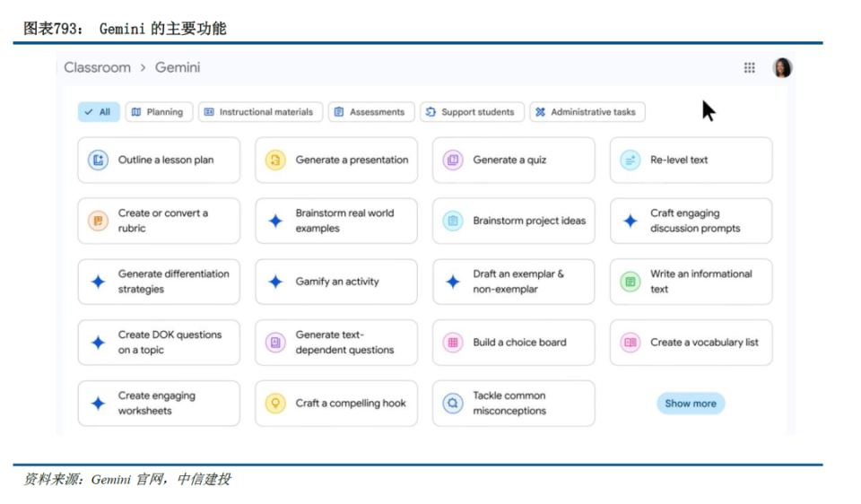Filter by Assessments
Screen dimensions: 861x504
371,112
